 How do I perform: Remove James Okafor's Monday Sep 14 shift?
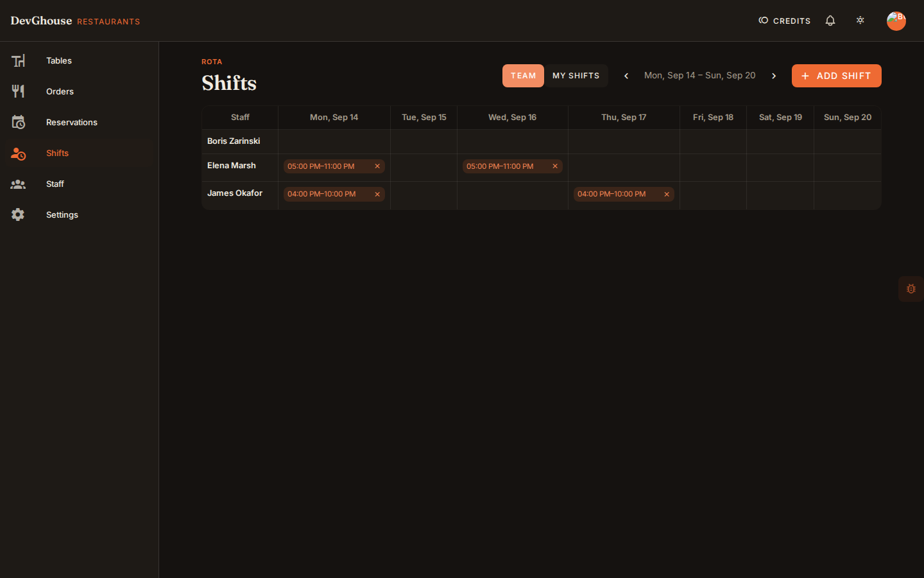coord(377,194)
